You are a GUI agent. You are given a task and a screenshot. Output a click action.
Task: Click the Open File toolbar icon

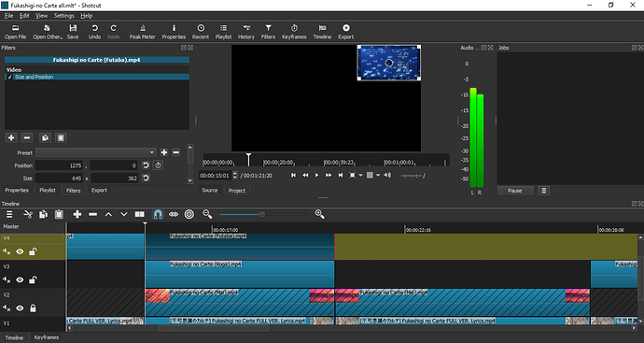pyautogui.click(x=15, y=32)
